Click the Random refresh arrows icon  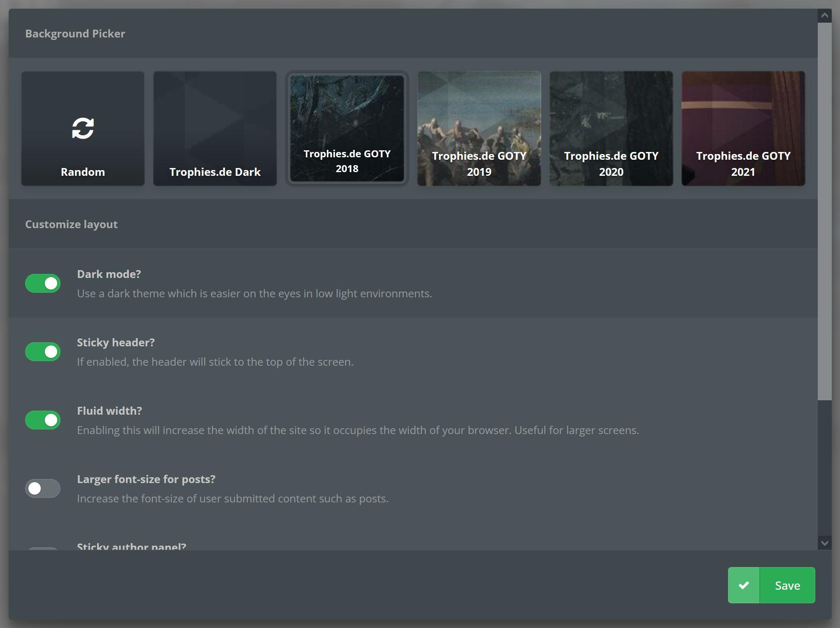click(x=83, y=128)
